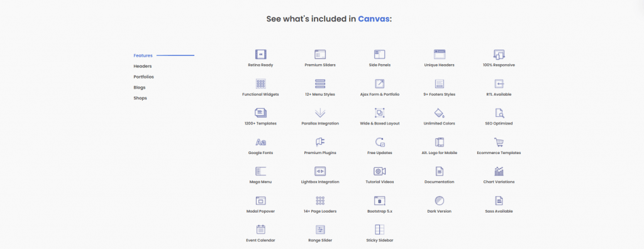
Task: Click the Premium Sliders icon
Action: pos(320,54)
